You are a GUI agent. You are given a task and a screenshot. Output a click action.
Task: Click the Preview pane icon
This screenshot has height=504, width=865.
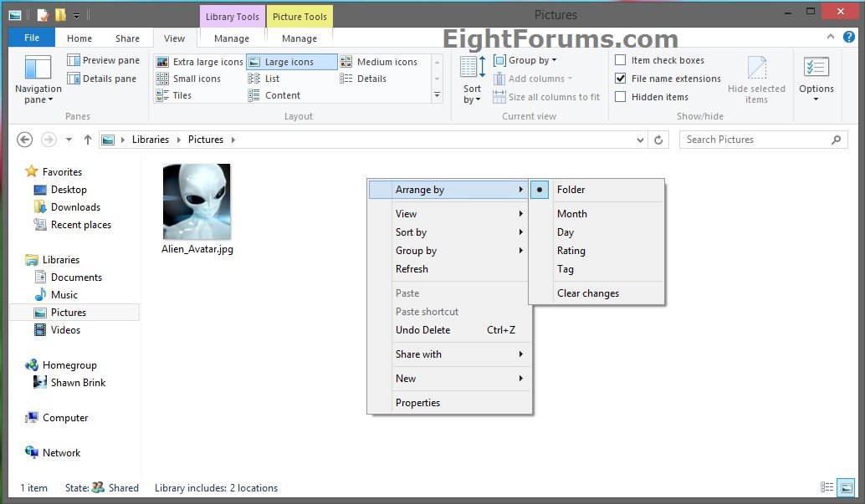[x=74, y=60]
